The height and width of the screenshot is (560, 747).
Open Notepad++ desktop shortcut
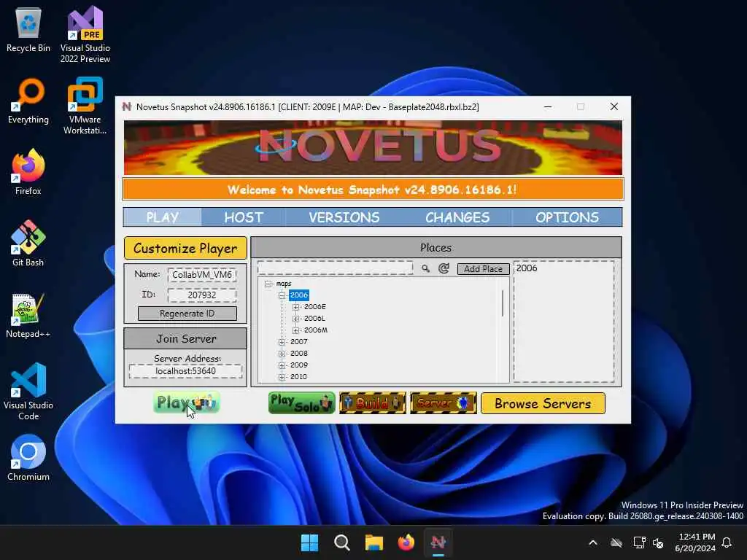click(28, 315)
